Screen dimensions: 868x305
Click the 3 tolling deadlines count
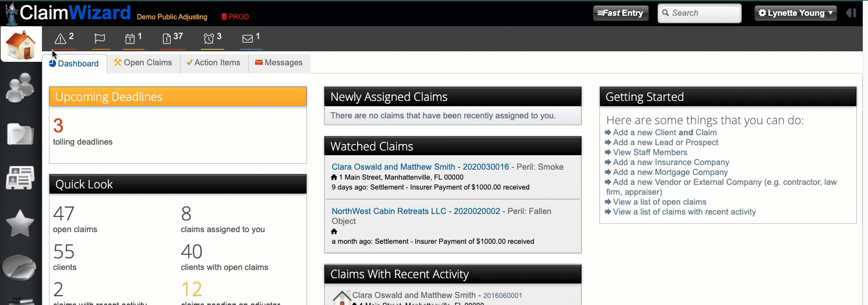58,125
